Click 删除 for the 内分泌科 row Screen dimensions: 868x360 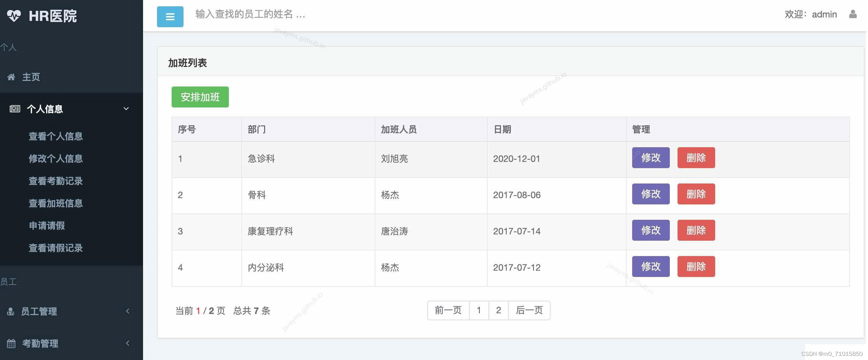coord(696,267)
